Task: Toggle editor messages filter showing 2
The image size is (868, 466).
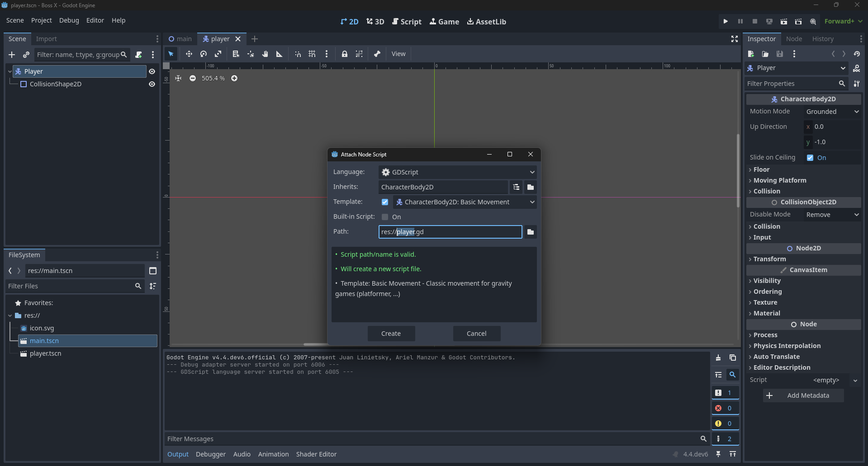Action: point(725,439)
